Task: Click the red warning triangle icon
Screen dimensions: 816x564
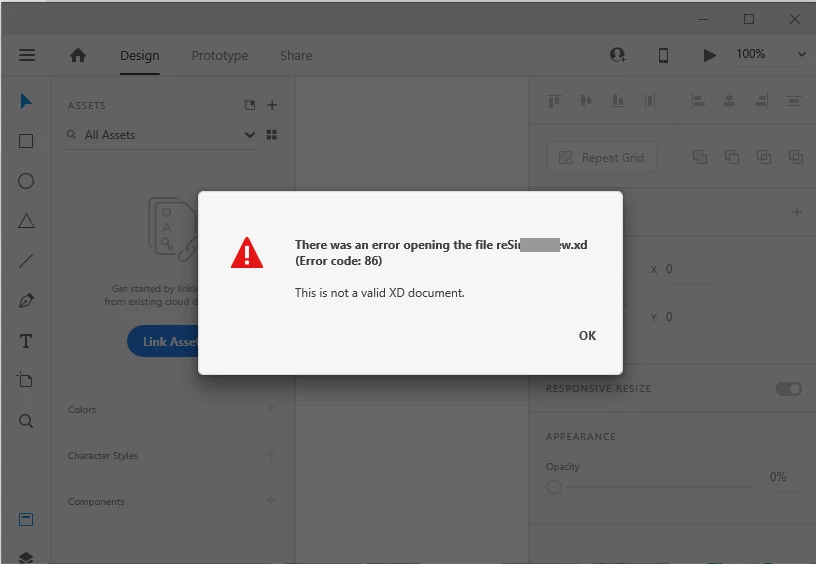Action: coord(247,253)
